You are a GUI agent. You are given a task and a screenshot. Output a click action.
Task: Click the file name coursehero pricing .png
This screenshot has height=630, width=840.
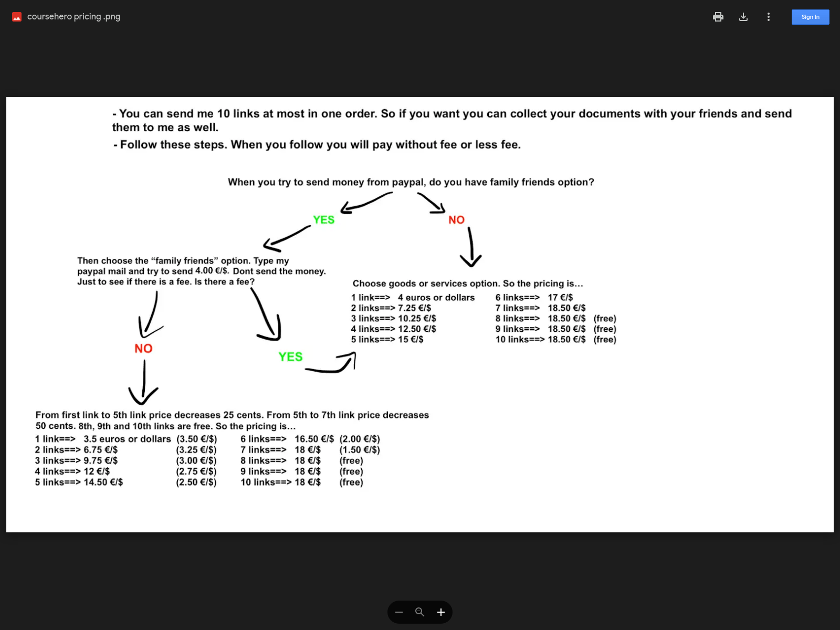tap(73, 17)
